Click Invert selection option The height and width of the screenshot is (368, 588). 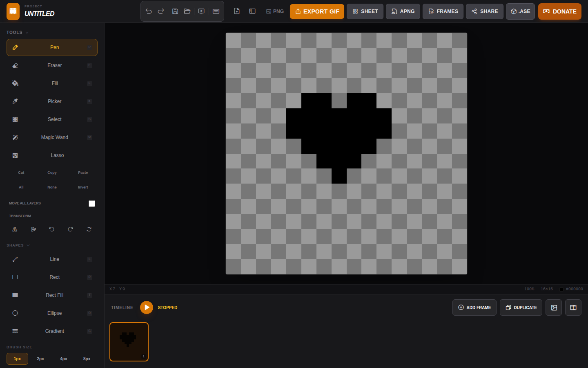click(x=83, y=187)
